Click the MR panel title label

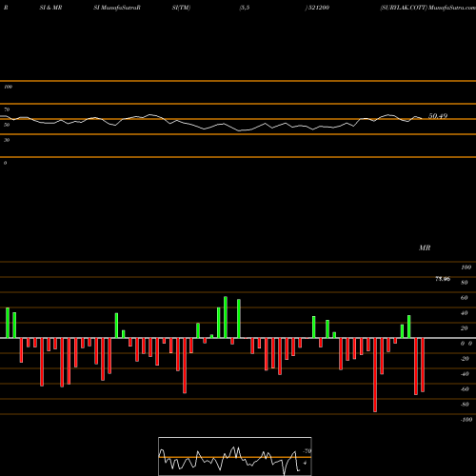pyautogui.click(x=425, y=248)
